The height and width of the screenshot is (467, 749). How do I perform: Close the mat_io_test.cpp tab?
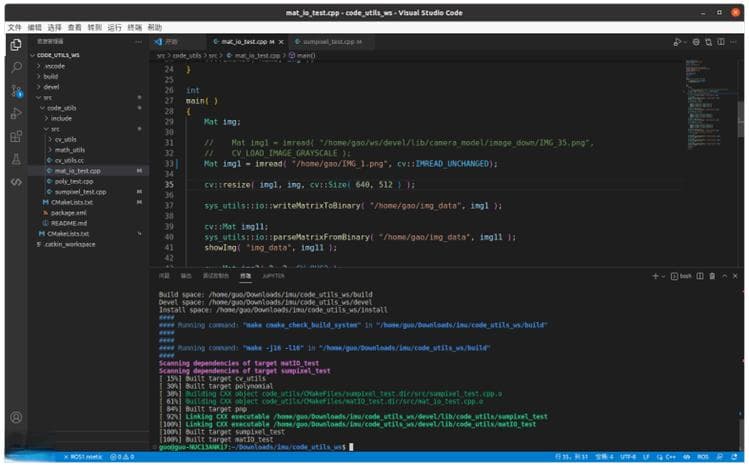tap(281, 42)
